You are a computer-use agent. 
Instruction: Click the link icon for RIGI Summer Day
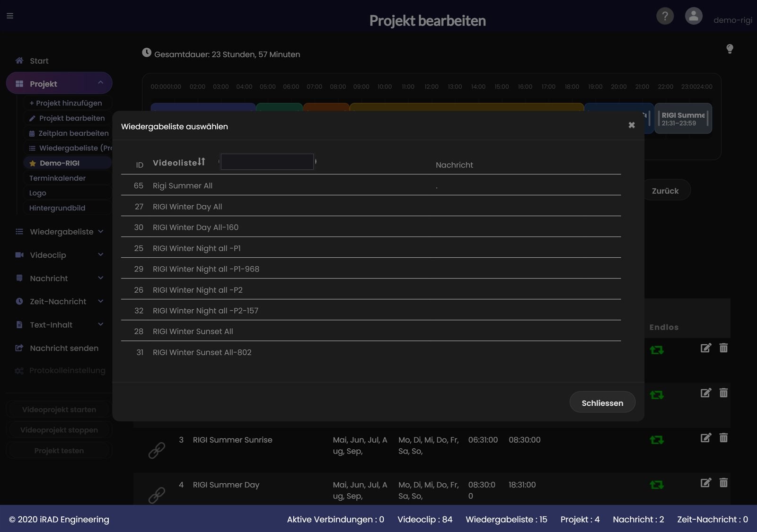(157, 495)
